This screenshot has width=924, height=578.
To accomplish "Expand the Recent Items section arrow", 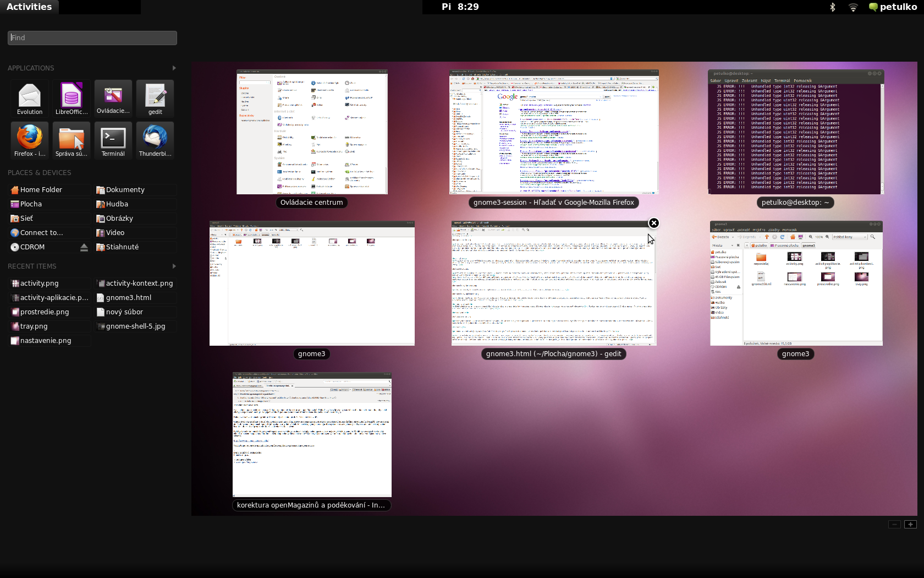I will [x=174, y=266].
